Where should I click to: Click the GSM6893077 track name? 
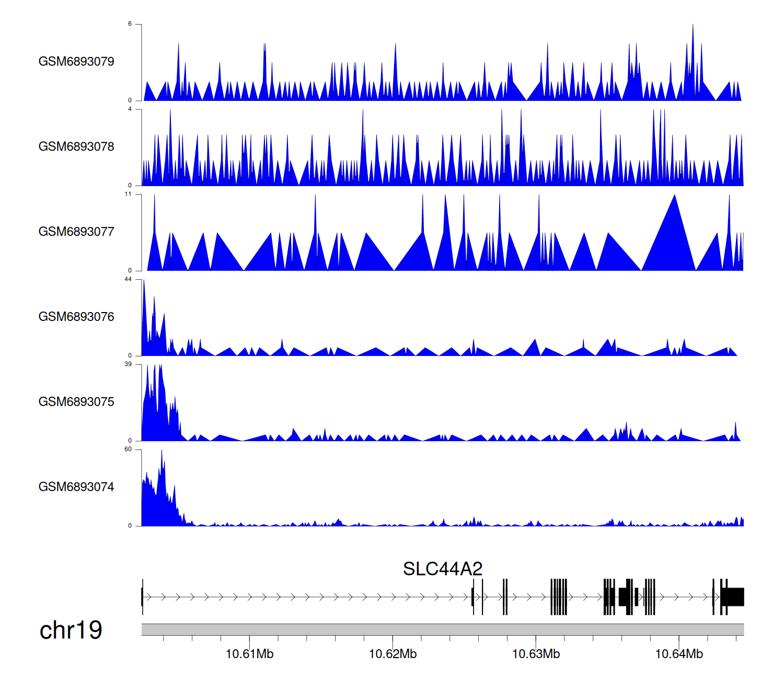coord(76,232)
